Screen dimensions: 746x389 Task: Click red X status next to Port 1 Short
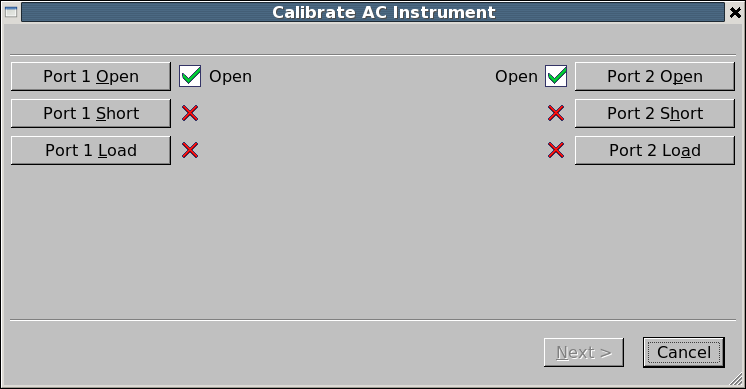190,113
